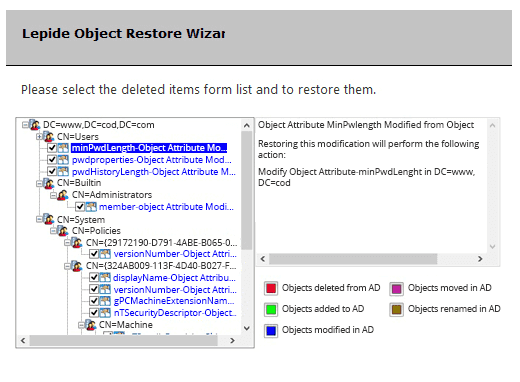Click the container icon beside CN=Builtin
The image size is (520, 382).
click(49, 183)
